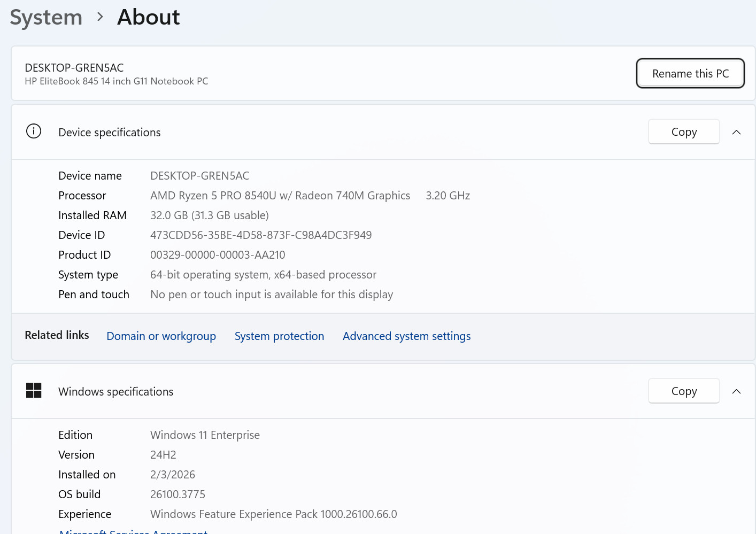
Task: Click the Installed on label
Action: click(x=87, y=475)
